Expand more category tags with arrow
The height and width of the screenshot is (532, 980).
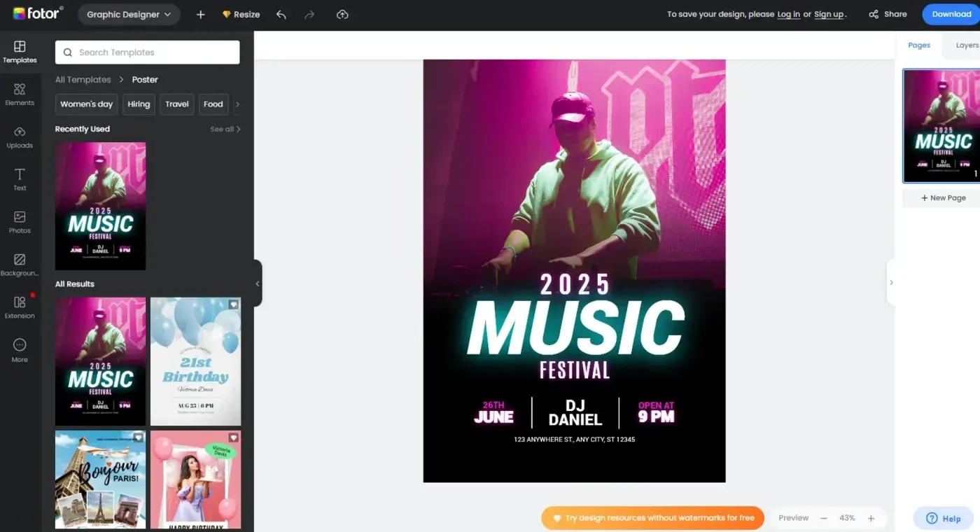pyautogui.click(x=237, y=104)
